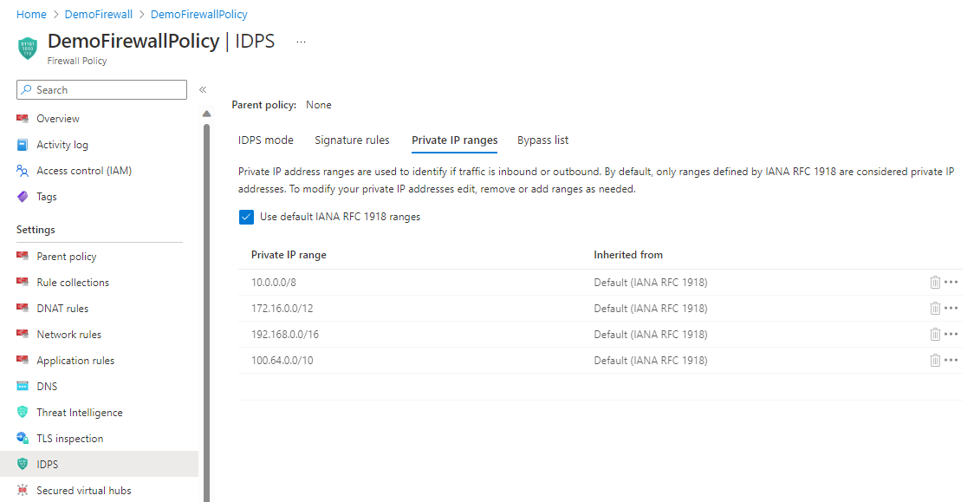This screenshot has height=502, width=980.
Task: Open more options for 10.0.0.0/8 row
Action: (x=951, y=282)
